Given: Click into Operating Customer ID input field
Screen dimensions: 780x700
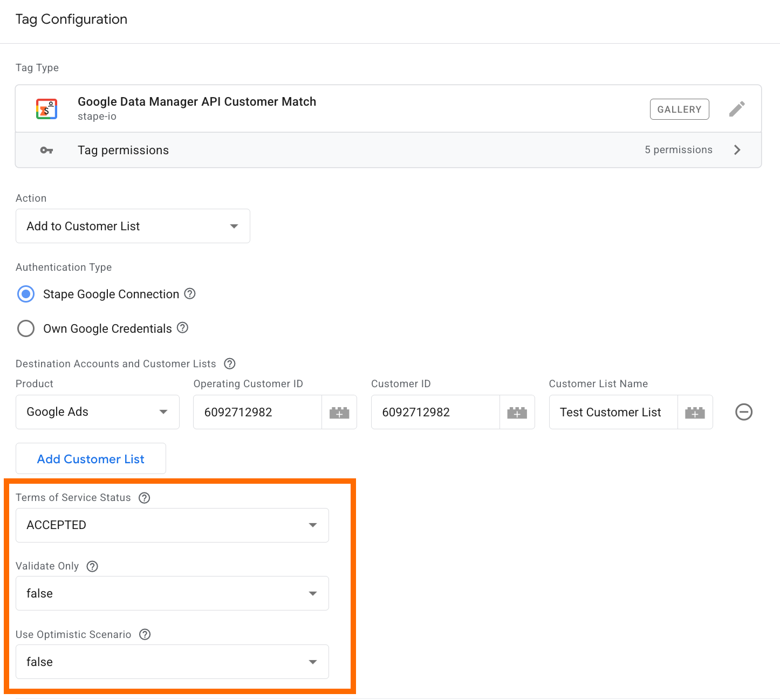Looking at the screenshot, I should [x=258, y=412].
